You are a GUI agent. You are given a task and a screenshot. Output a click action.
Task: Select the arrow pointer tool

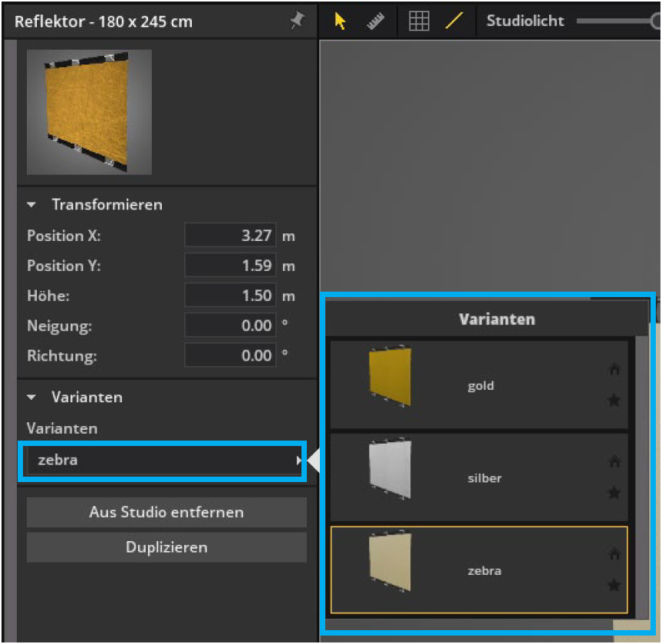(341, 21)
